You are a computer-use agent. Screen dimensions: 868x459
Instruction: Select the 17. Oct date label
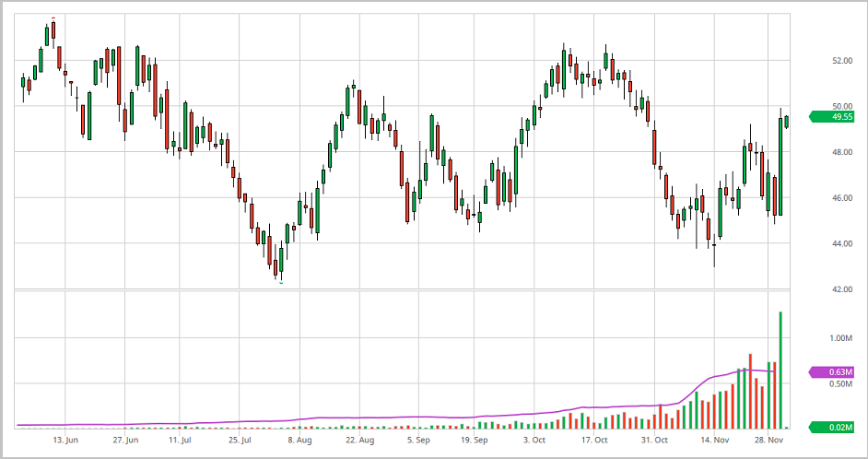point(594,441)
